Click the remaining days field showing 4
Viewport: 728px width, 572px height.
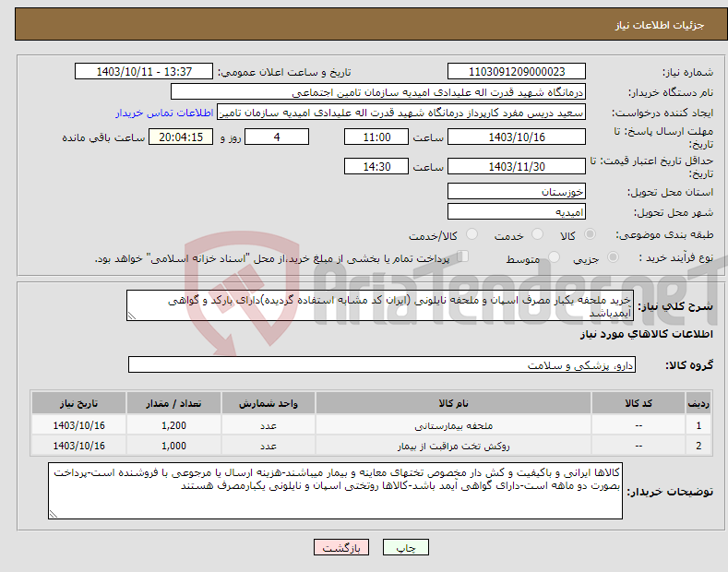tap(277, 137)
